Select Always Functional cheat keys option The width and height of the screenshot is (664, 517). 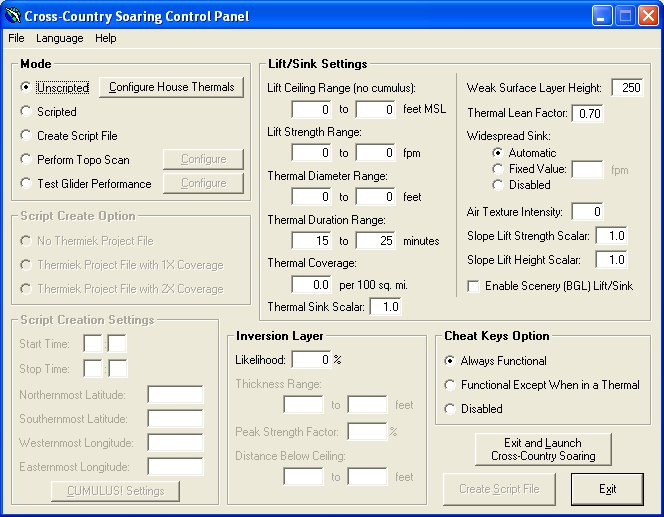click(x=495, y=361)
